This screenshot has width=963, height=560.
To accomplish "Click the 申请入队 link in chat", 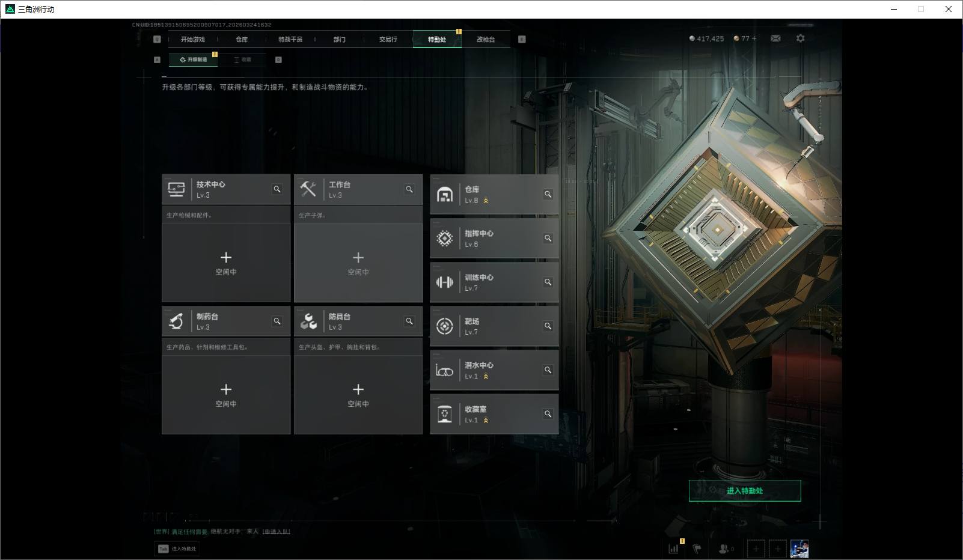I will pos(276,531).
